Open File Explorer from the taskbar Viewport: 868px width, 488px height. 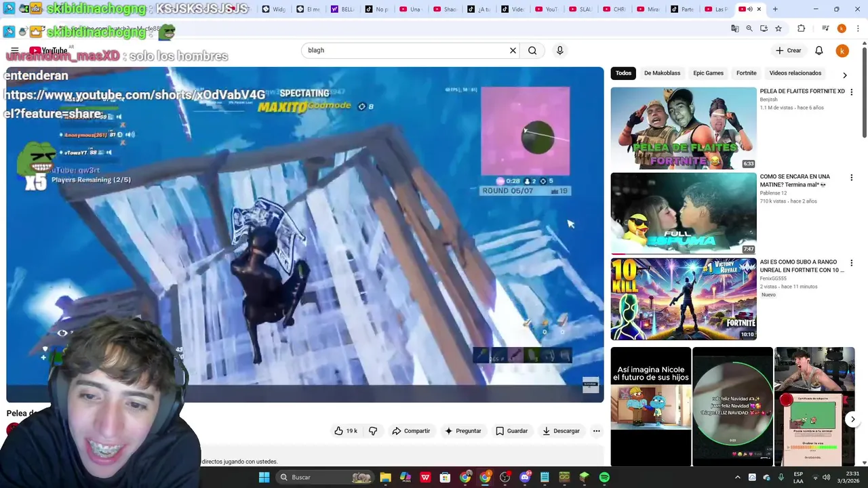tap(385, 477)
